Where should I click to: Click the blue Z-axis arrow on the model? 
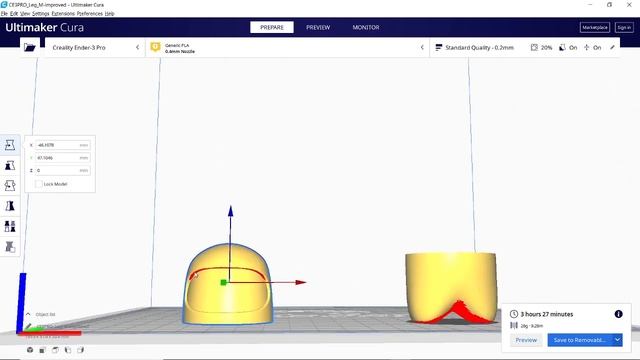click(231, 211)
